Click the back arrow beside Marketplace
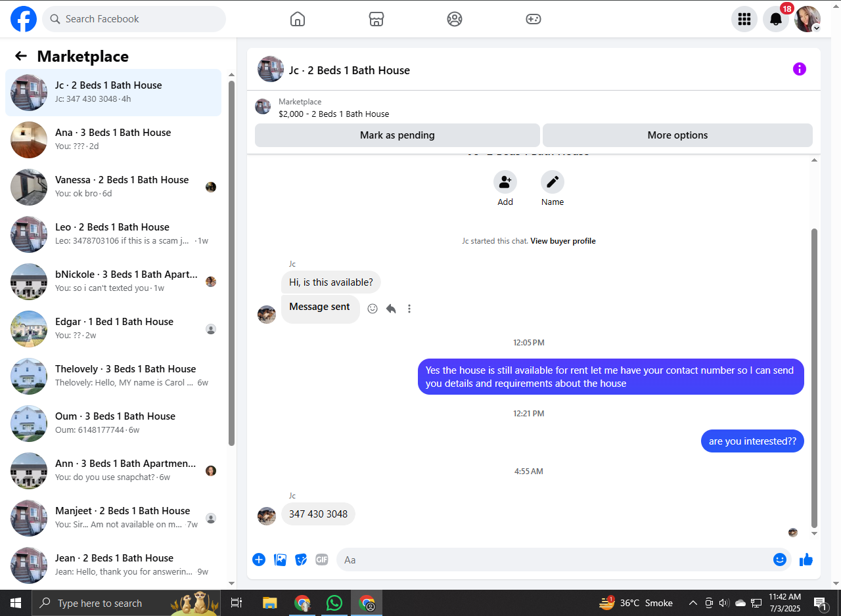841x616 pixels. click(21, 56)
